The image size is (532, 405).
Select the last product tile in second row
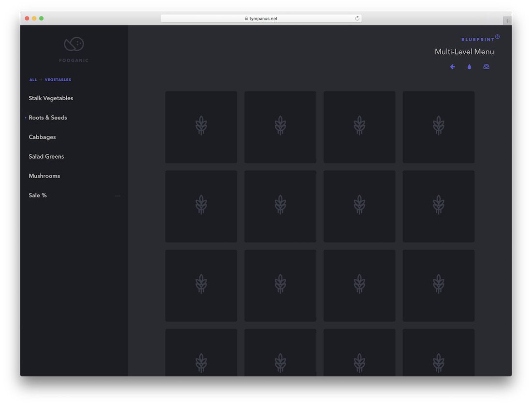click(x=439, y=207)
